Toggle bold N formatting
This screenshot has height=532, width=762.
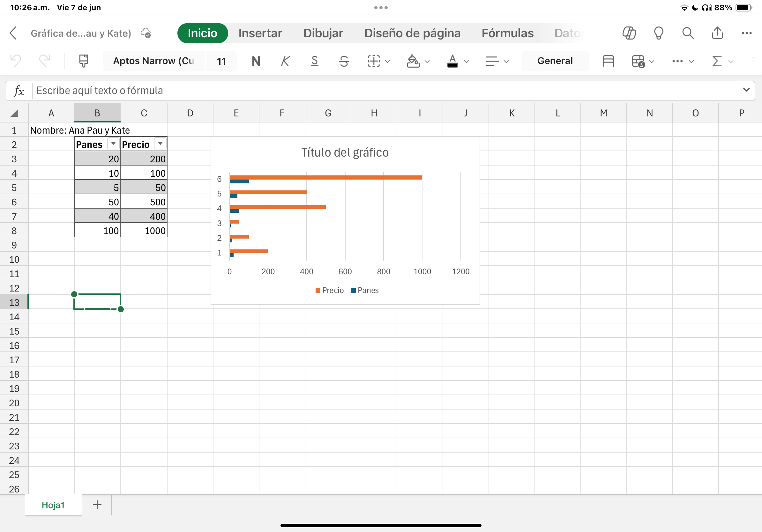[256, 61]
